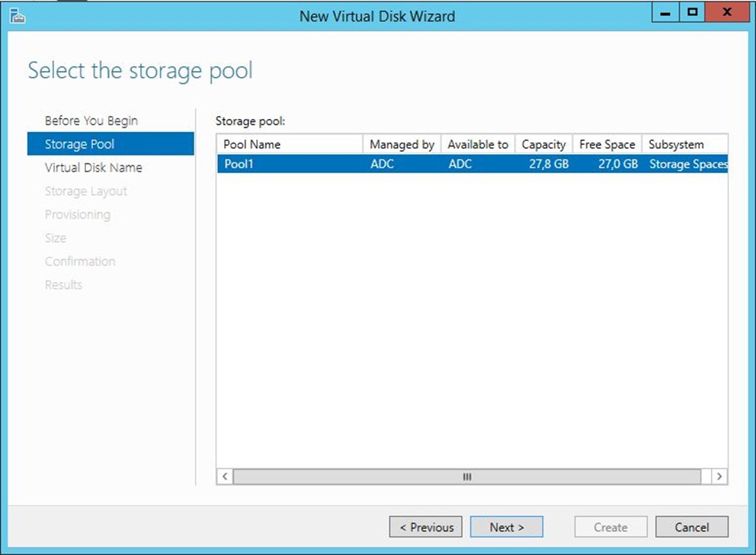Sort by Subsystem column header

pos(684,144)
